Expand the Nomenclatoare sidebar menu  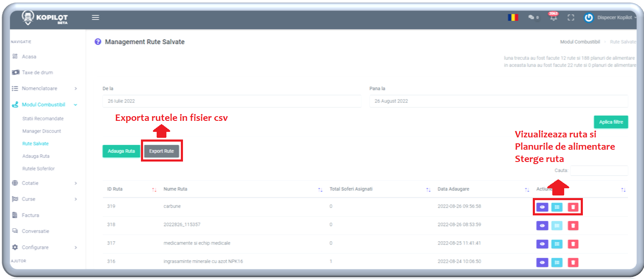pos(45,89)
